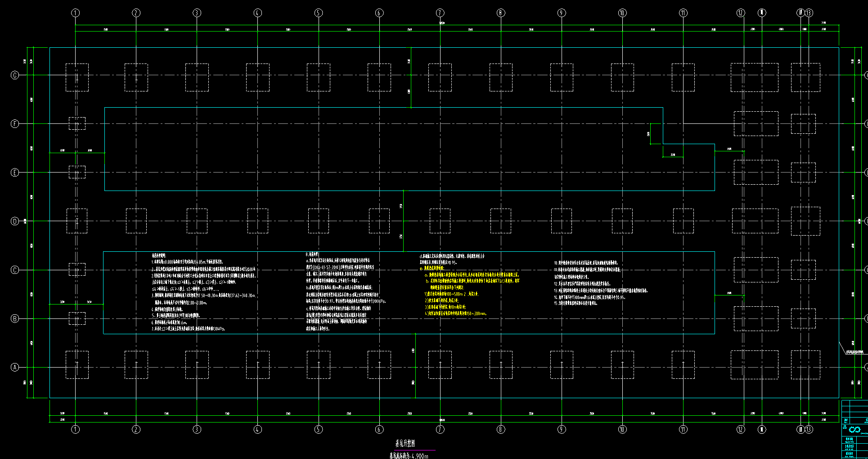Select the drawing title 基坑开挖图

pyautogui.click(x=405, y=444)
